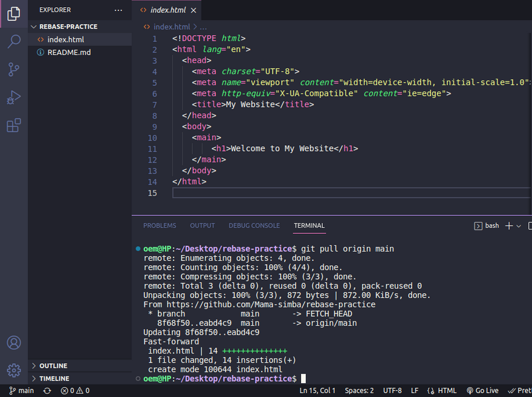
Task: Close the index.html editor tab
Action: 193,10
